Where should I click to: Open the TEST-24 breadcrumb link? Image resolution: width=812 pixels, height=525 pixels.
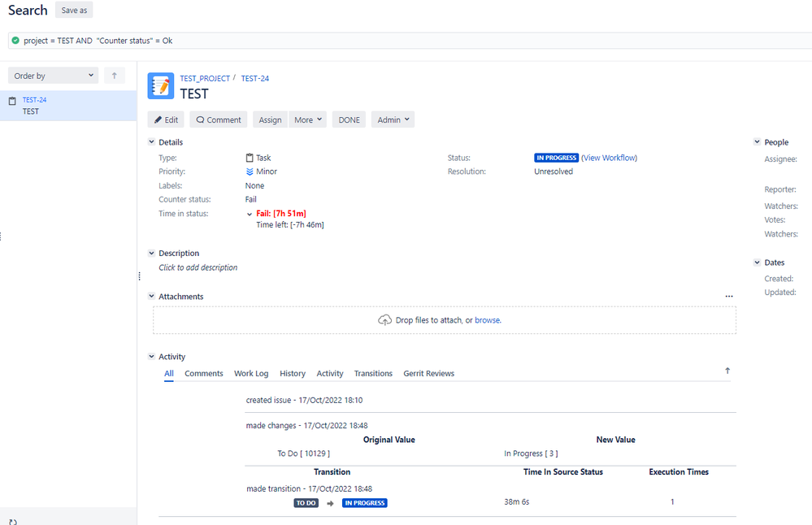(x=254, y=78)
